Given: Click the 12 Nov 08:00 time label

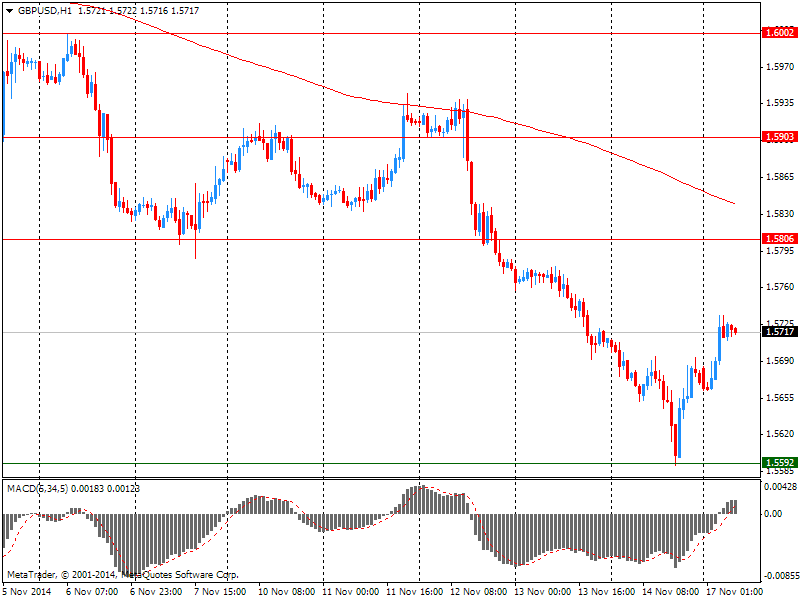Looking at the screenshot, I should tap(479, 592).
